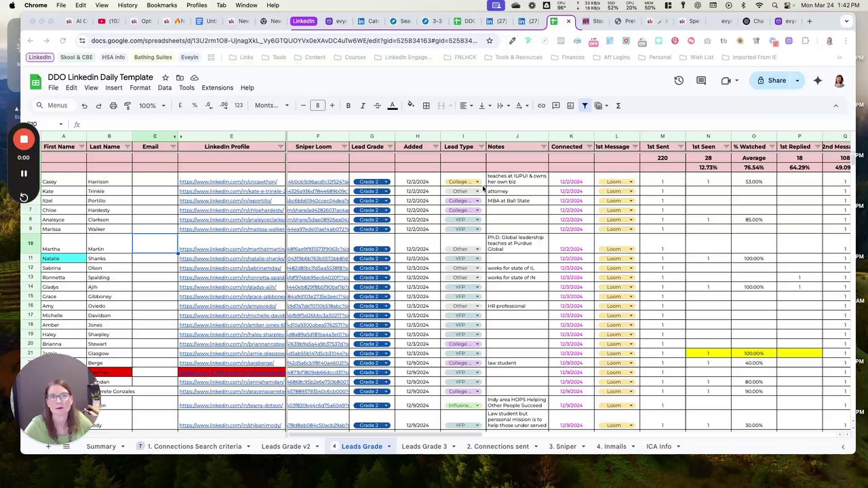Viewport: 868px width, 488px height.
Task: Open the font family dropdown
Action: 272,106
